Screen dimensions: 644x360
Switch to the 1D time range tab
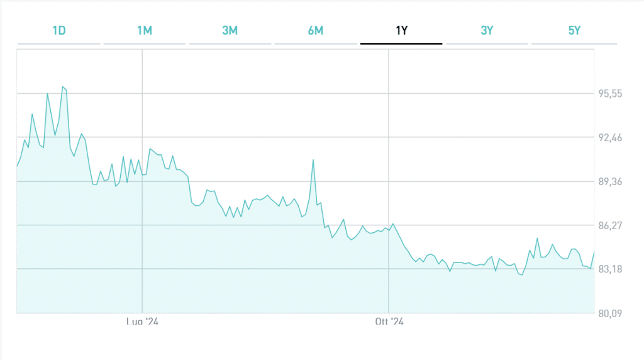[58, 31]
